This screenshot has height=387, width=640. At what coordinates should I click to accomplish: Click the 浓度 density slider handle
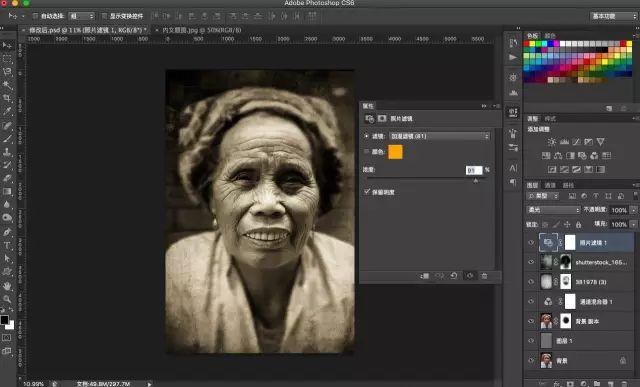point(475,180)
